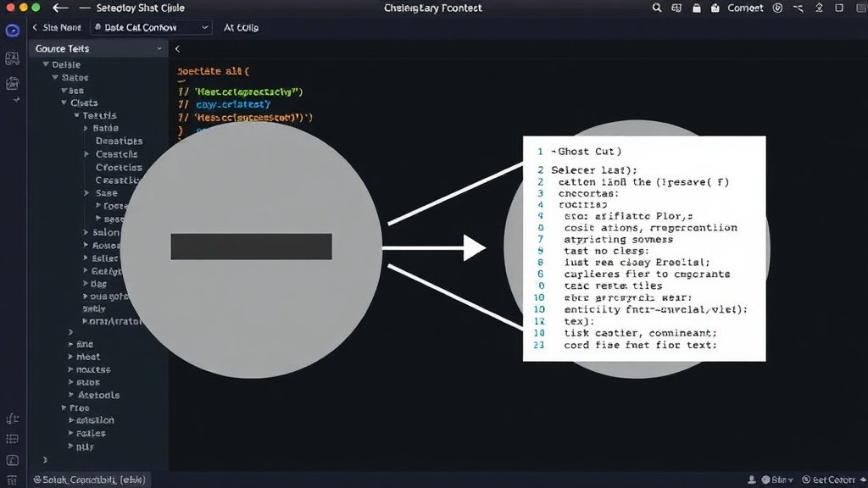Click the 'Ghost Cut)' line in code popup
This screenshot has width=868, height=488.
pos(587,151)
